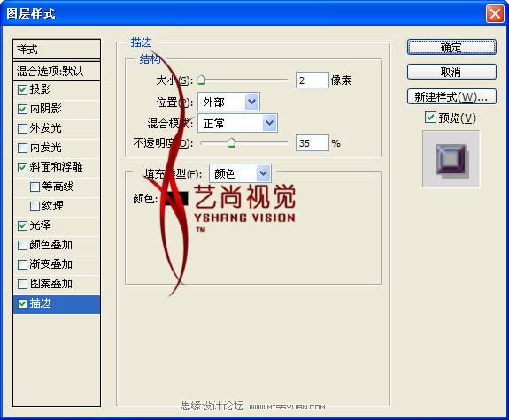Select the highlighted 描边 stroke row label
Viewport: 509px width, 420px height.
tap(40, 303)
